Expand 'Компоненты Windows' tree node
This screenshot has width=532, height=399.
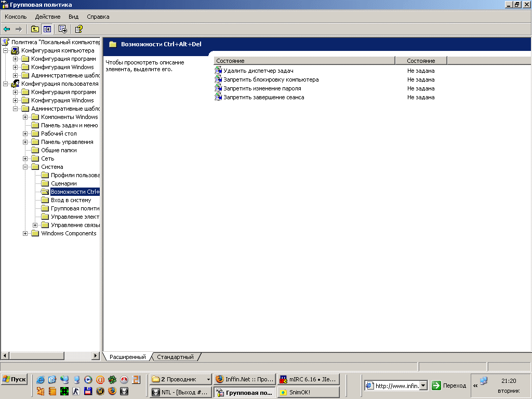click(25, 117)
